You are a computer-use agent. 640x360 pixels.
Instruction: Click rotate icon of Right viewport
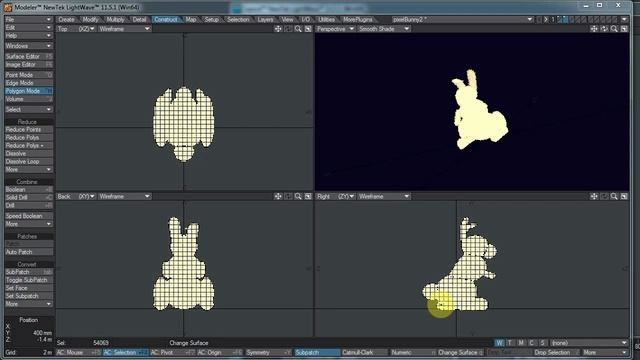pyautogui.click(x=604, y=196)
